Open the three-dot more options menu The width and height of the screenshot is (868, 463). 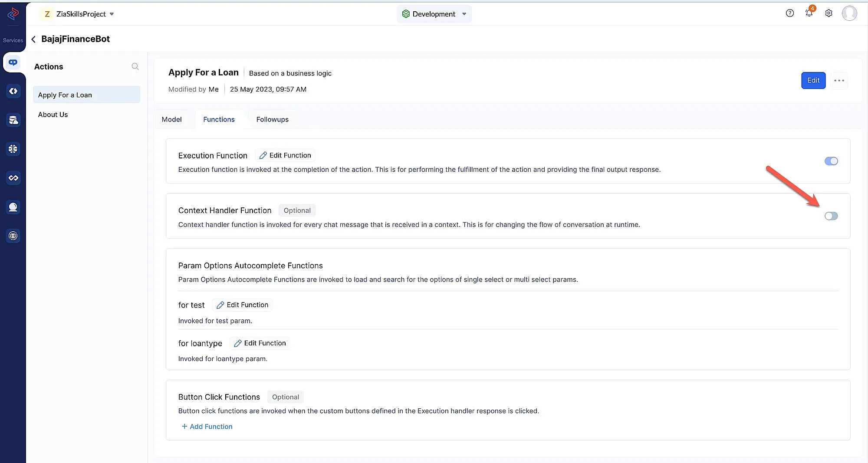point(839,81)
